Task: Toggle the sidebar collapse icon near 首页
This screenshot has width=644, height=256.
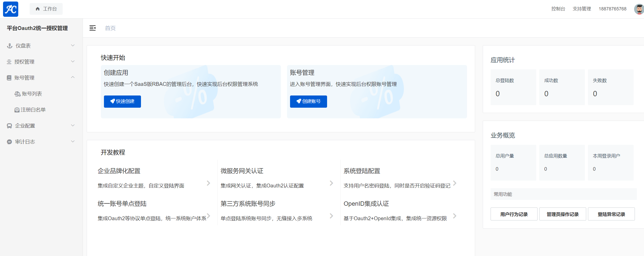Action: point(93,28)
